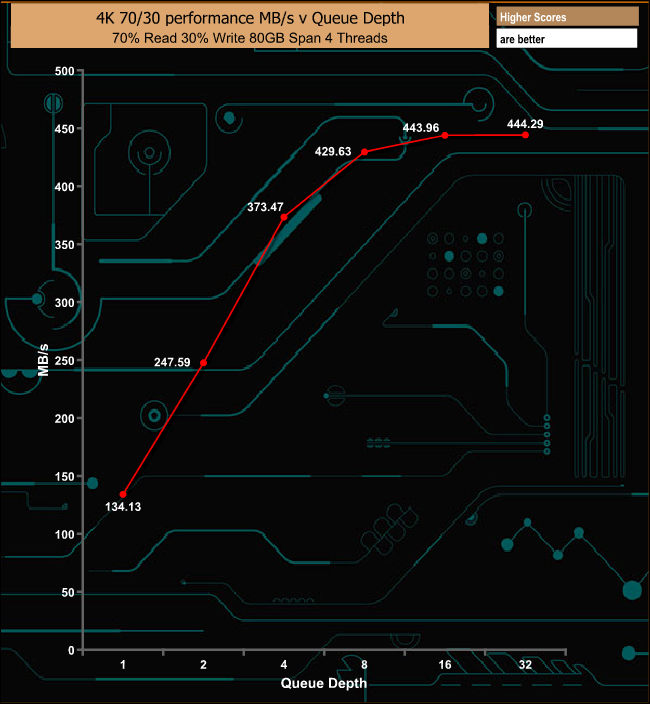Click the 500 label on the y-axis
This screenshot has width=650, height=704.
click(x=65, y=71)
